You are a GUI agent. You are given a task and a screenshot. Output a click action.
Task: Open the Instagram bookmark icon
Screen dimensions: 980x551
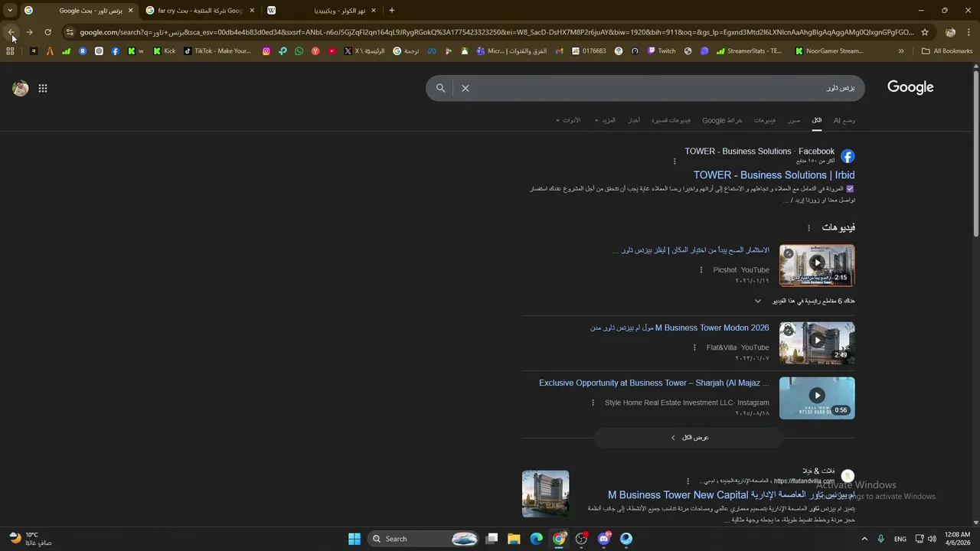266,51
